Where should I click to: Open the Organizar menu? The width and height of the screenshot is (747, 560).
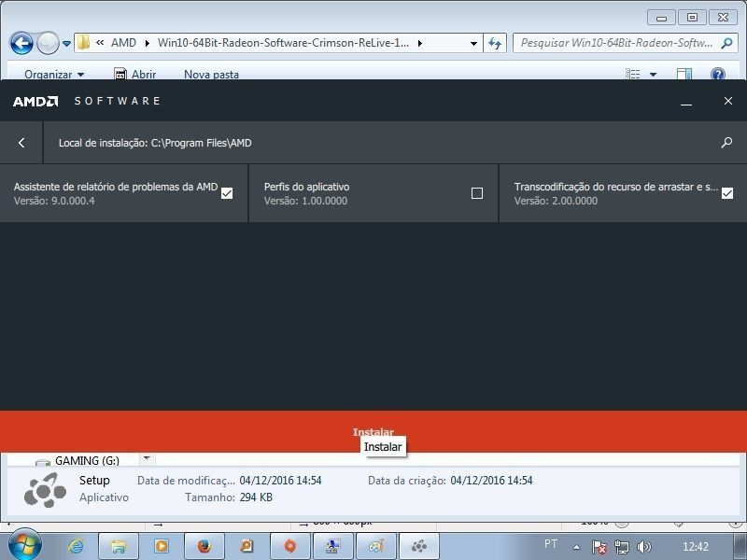tap(54, 74)
